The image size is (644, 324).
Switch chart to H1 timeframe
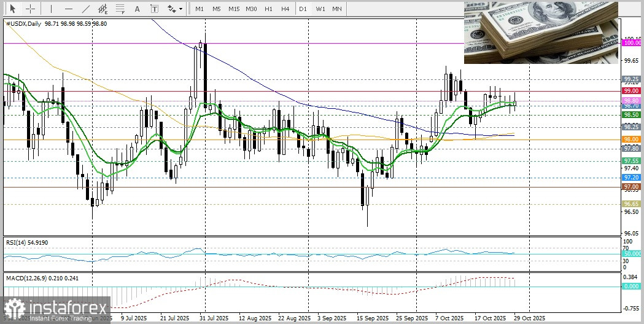click(268, 9)
